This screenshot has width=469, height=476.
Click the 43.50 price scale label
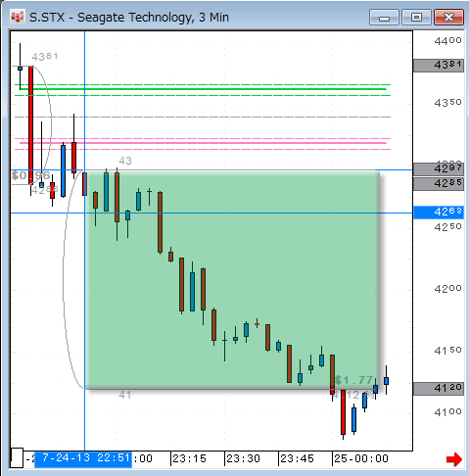point(447,103)
